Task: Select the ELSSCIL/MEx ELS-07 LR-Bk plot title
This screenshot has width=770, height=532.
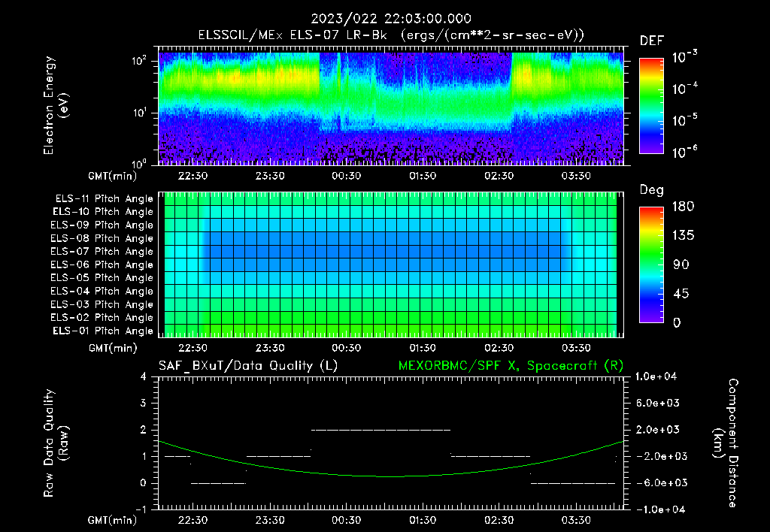Action: 391,35
